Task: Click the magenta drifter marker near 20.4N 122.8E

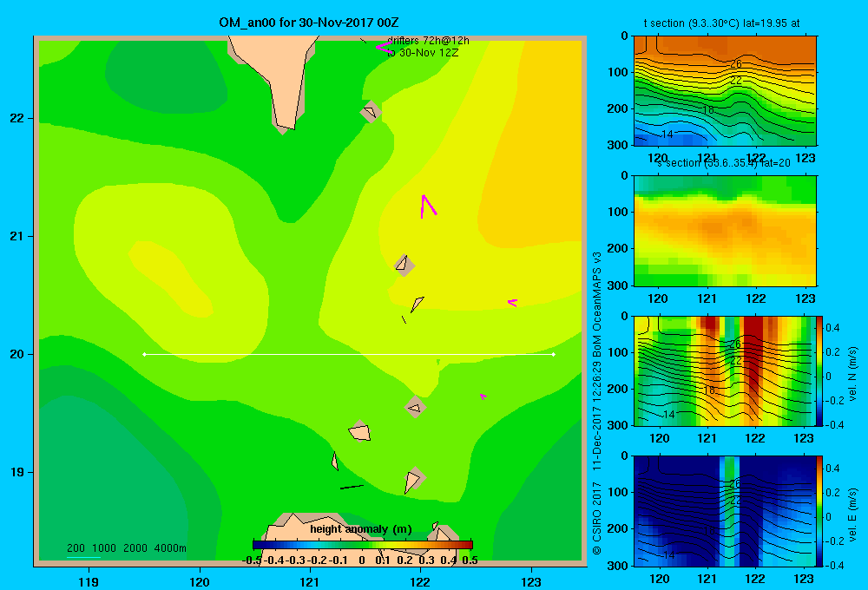Action: point(513,302)
